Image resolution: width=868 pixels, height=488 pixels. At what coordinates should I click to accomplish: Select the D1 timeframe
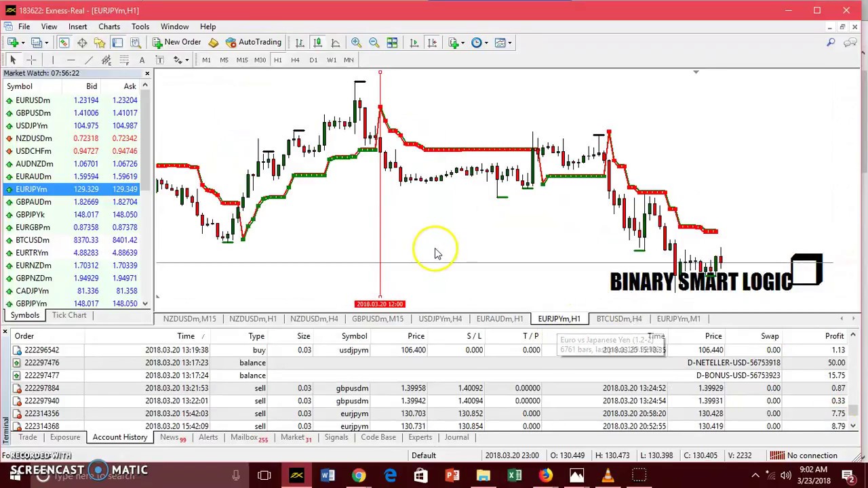point(313,60)
